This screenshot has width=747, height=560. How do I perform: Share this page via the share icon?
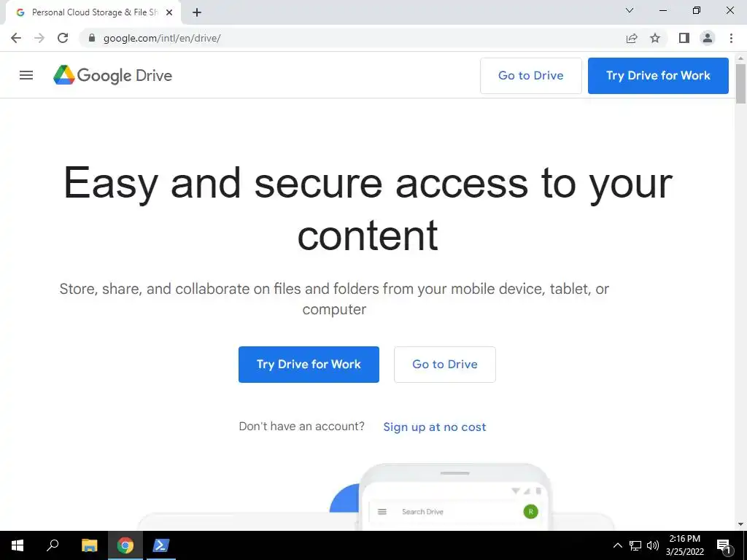(x=632, y=38)
